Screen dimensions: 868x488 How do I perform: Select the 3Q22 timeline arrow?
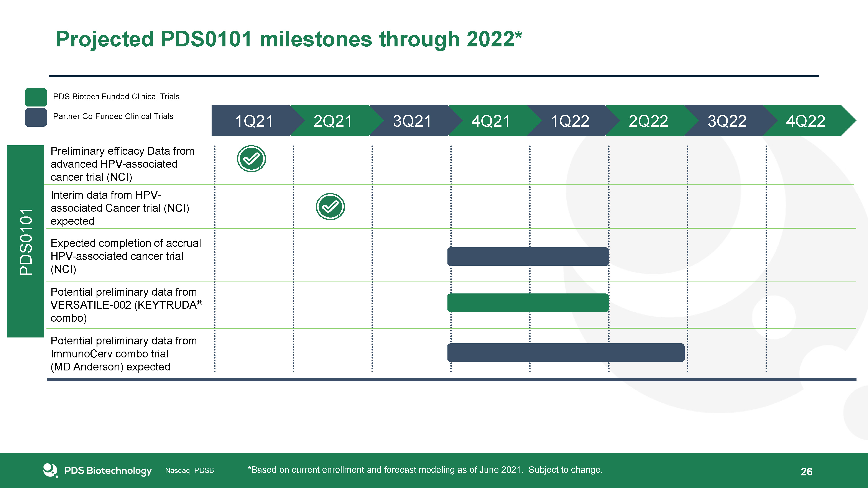727,121
